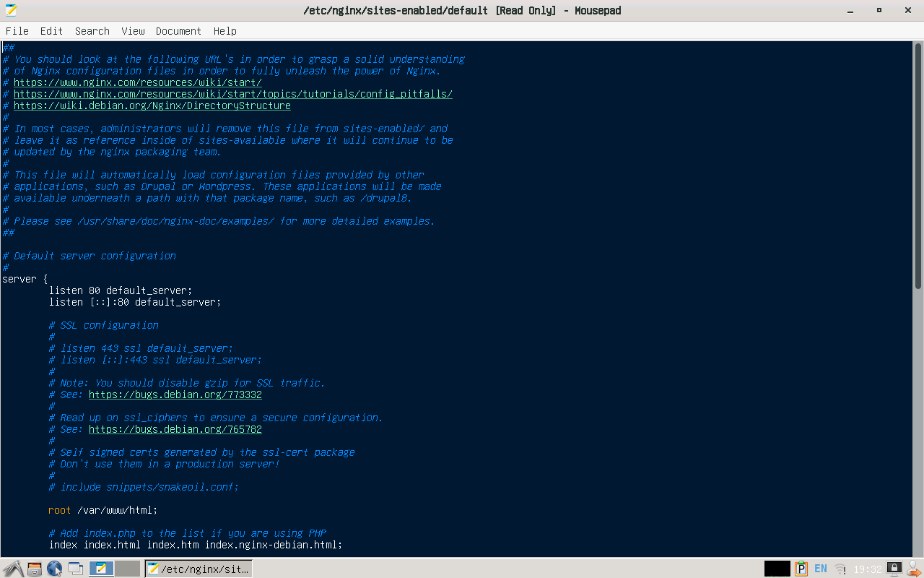924x578 pixels.
Task: Click the show desktop windows icon
Action: 76,569
